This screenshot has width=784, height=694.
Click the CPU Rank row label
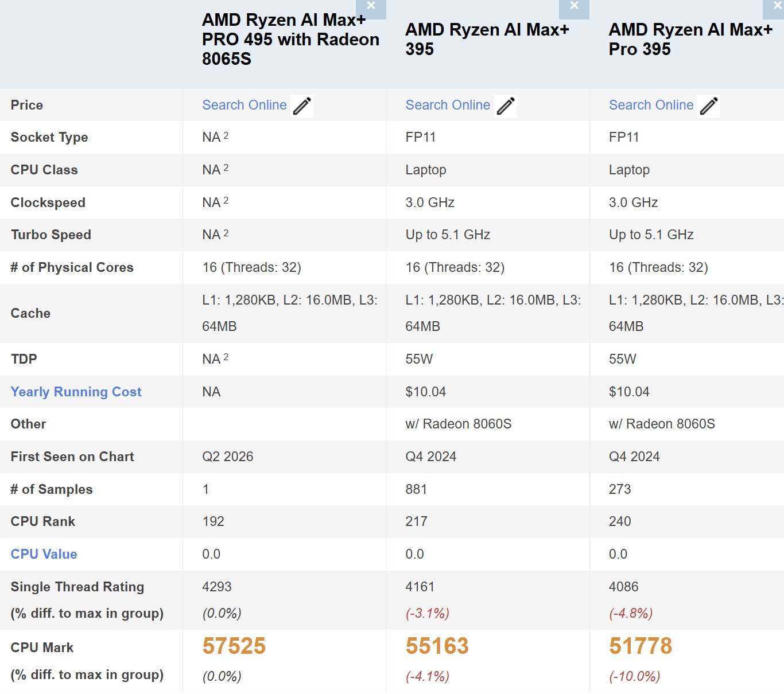coord(43,521)
